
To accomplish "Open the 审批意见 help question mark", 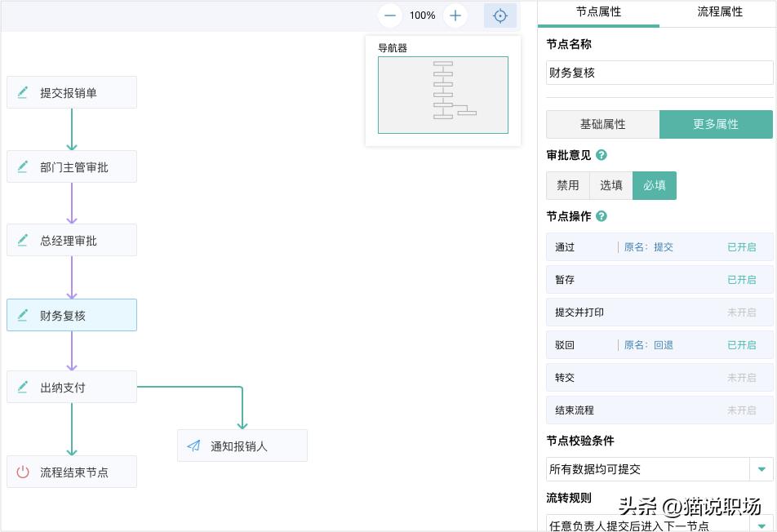I will pyautogui.click(x=602, y=155).
